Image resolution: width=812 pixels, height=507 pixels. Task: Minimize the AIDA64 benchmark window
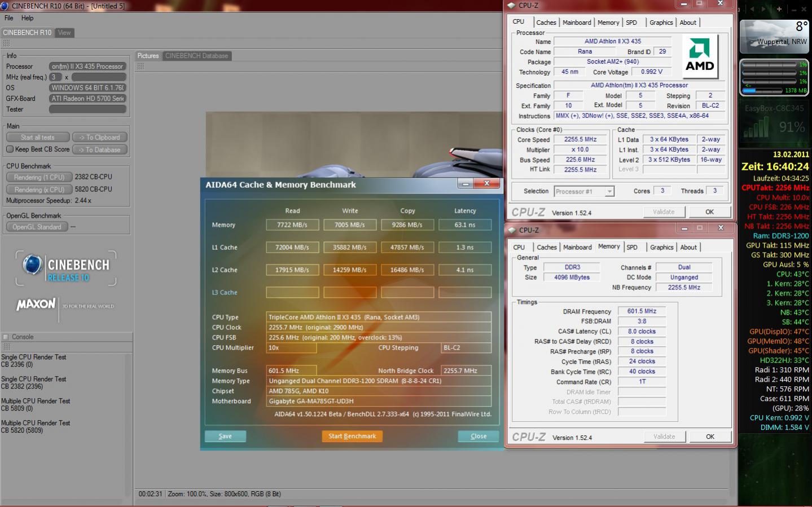tap(466, 184)
